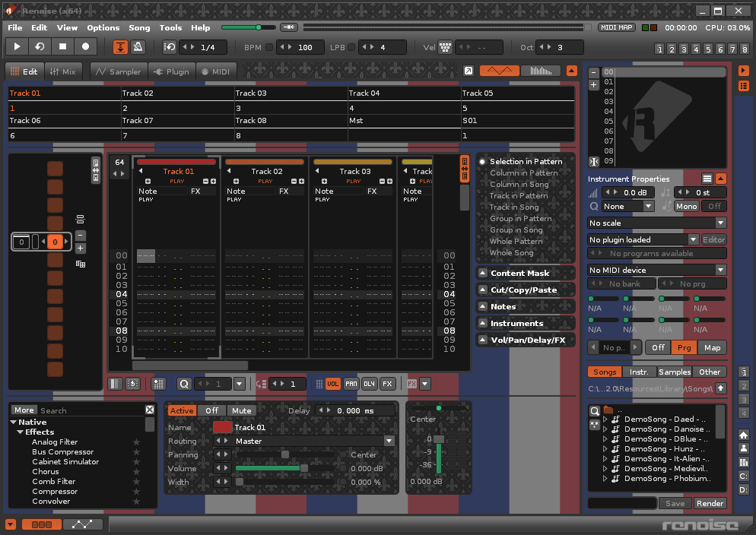Select the Prg macro mode button
756x535 pixels.
[x=684, y=348]
